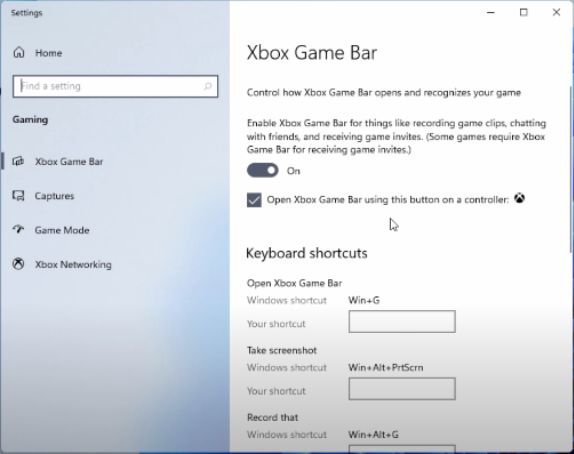Click the Record that custom shortcut field

(402, 449)
